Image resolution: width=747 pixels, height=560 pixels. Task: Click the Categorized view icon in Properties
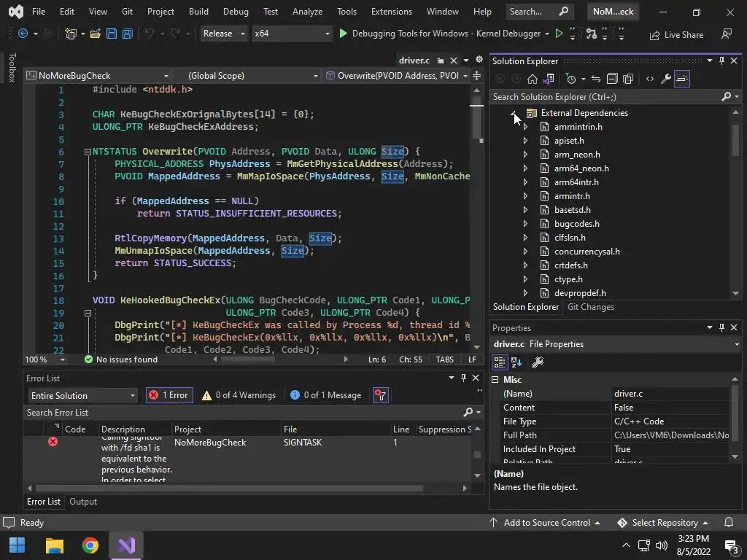(x=499, y=362)
